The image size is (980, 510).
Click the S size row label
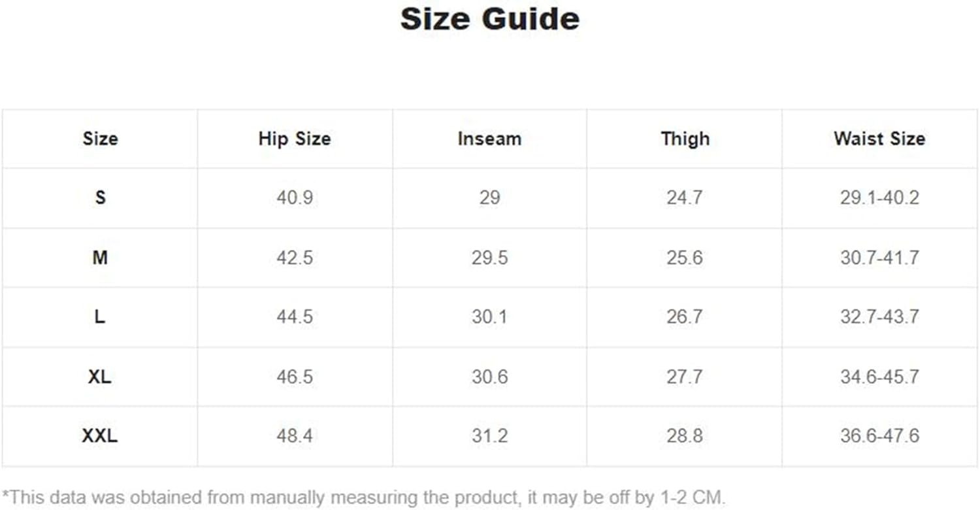pyautogui.click(x=100, y=197)
